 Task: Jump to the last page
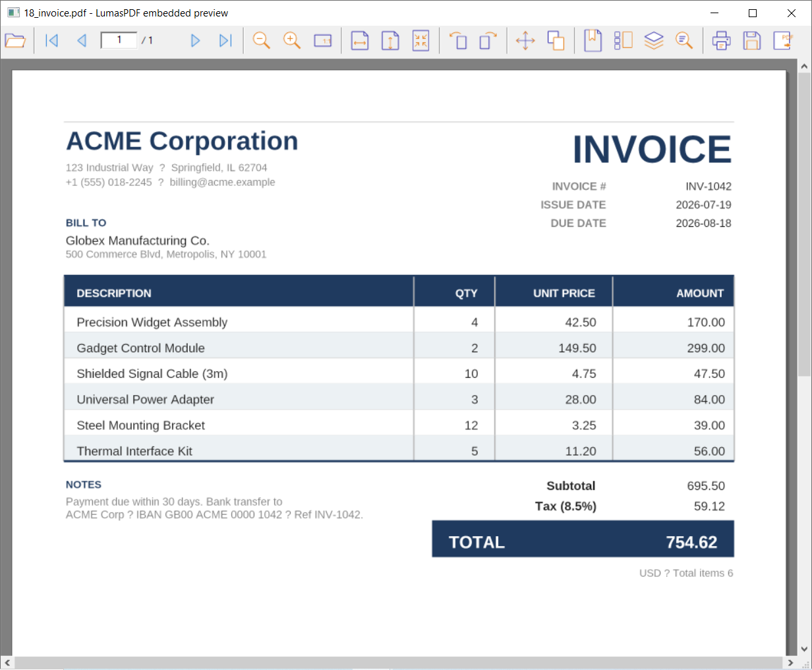[225, 41]
